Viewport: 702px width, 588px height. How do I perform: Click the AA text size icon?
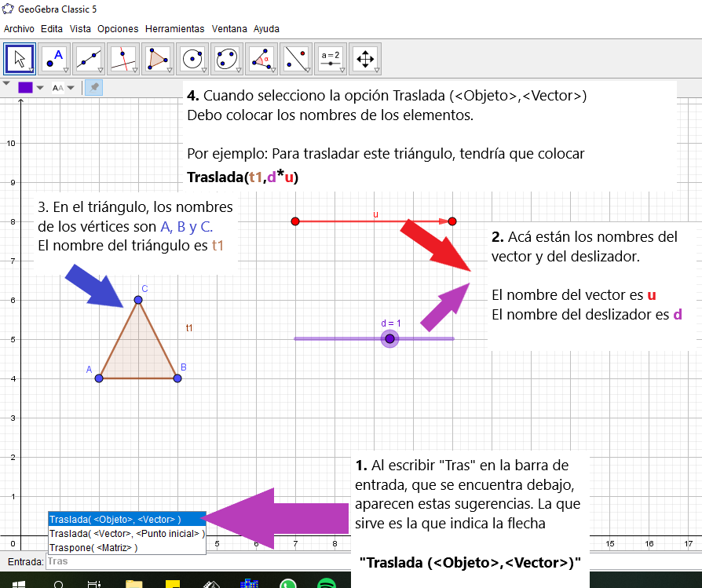click(58, 88)
